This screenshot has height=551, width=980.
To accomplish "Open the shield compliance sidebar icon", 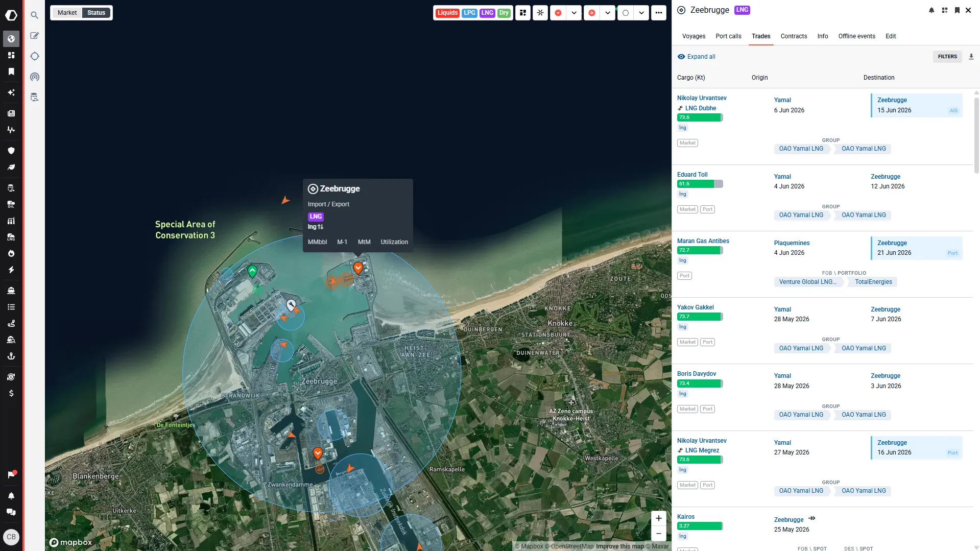I will tap(11, 151).
